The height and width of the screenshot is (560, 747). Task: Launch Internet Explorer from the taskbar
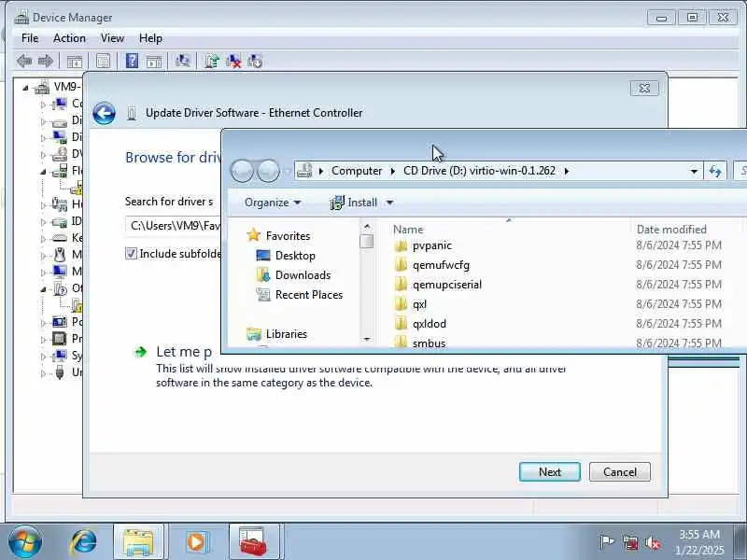(x=84, y=542)
